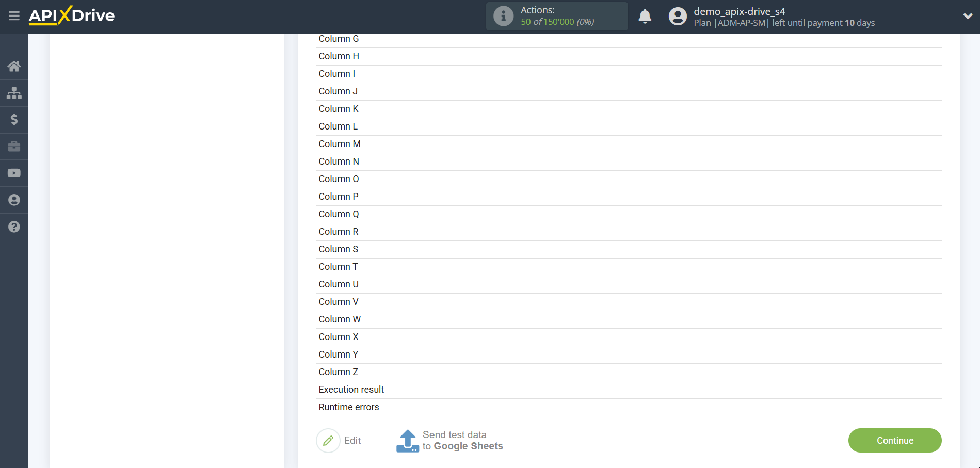This screenshot has width=980, height=468.
Task: Select the Column P row
Action: click(x=629, y=197)
